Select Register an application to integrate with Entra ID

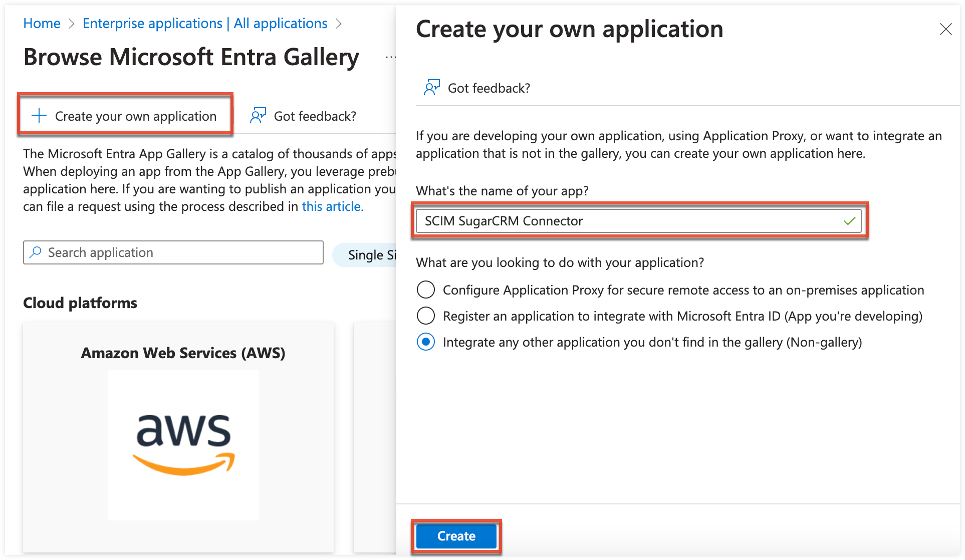[x=425, y=316]
